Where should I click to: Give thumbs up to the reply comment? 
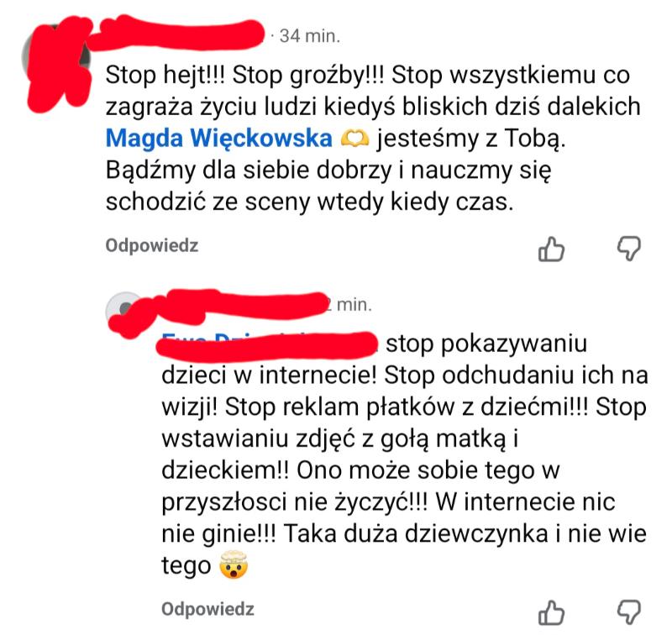coord(551,612)
